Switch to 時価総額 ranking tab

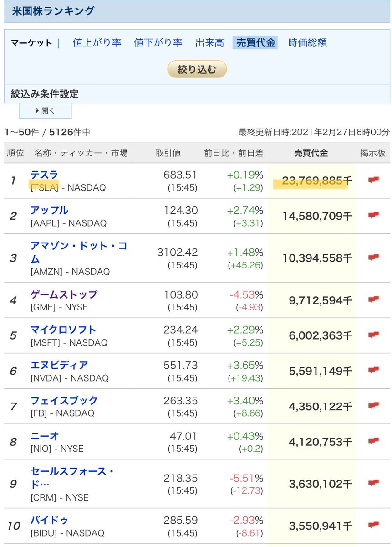point(308,43)
